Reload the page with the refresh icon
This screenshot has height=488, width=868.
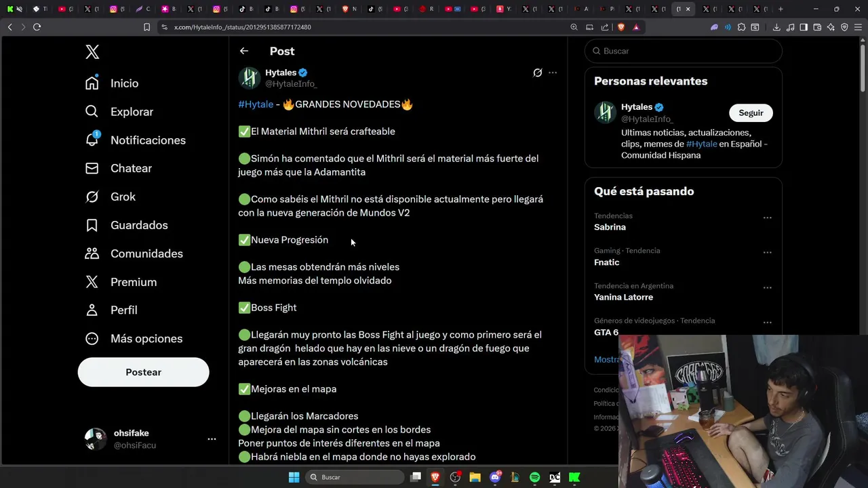(37, 27)
